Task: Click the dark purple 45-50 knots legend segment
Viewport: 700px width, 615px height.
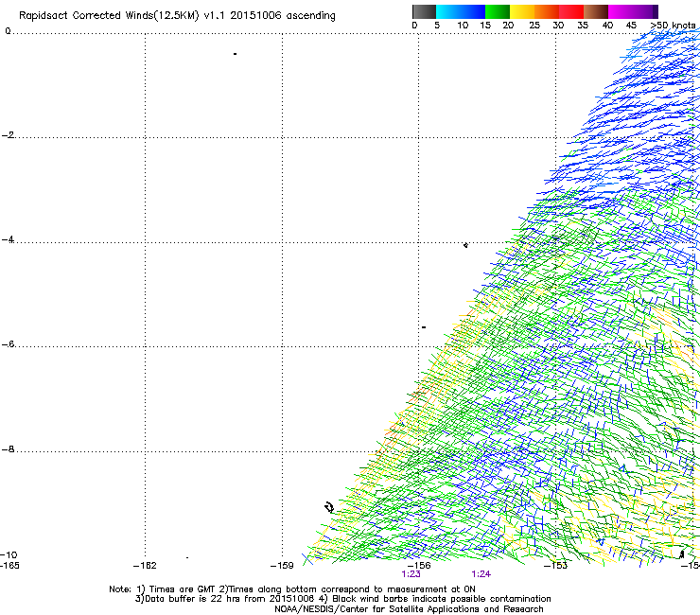Action: (645, 11)
